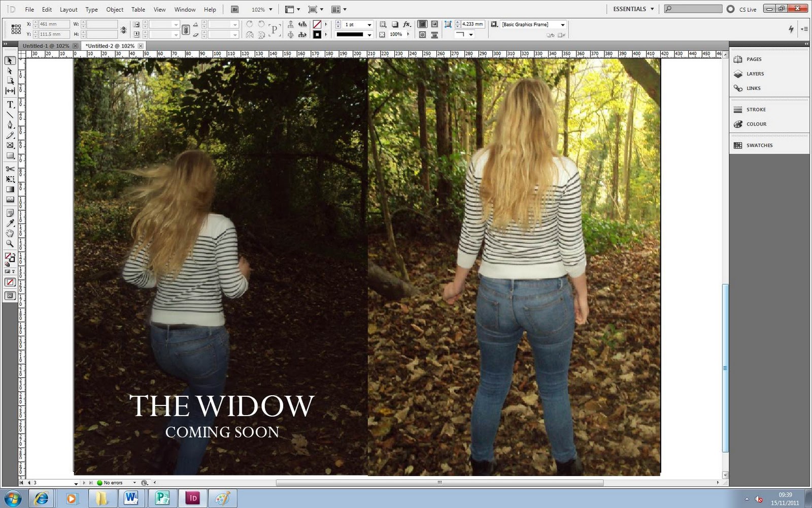Open the Swatches panel
Image resolution: width=812 pixels, height=508 pixels.
[760, 145]
